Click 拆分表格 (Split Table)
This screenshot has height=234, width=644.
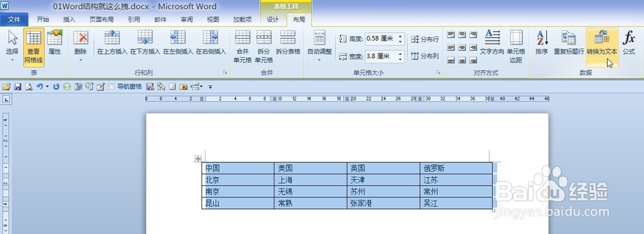click(288, 43)
